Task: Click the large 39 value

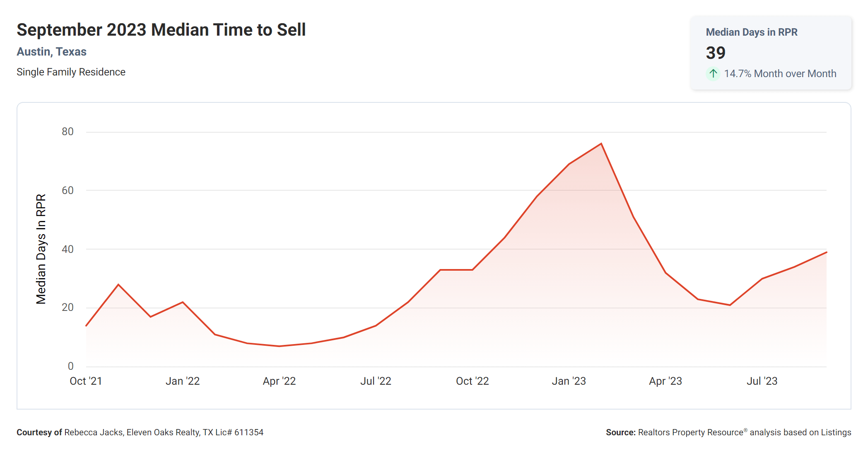Action: (716, 53)
